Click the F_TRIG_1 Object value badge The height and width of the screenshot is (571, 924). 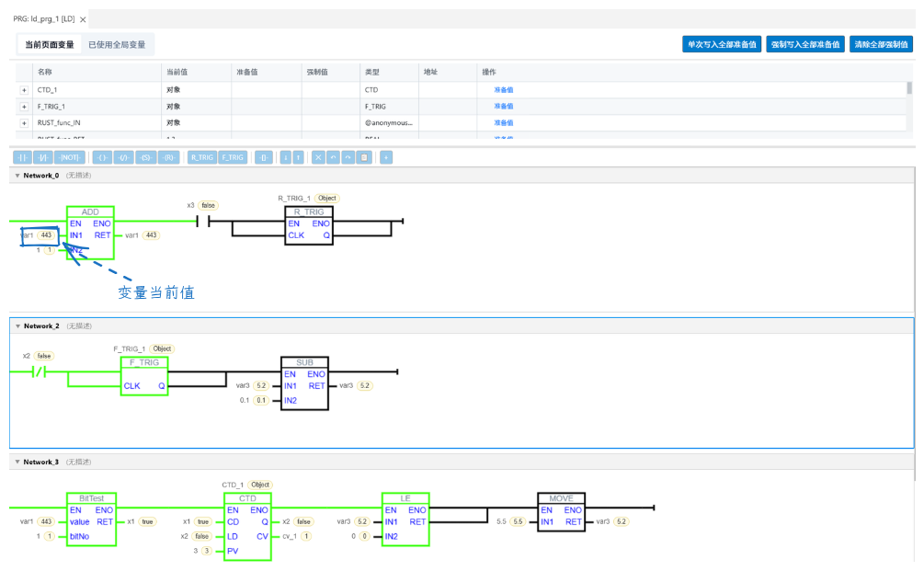coord(162,348)
